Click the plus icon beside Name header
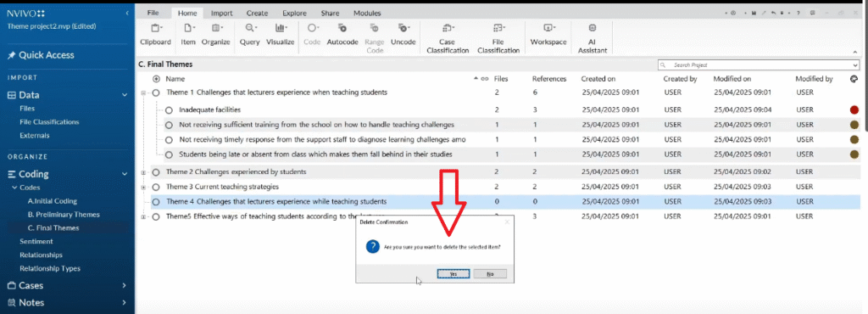 click(156, 79)
